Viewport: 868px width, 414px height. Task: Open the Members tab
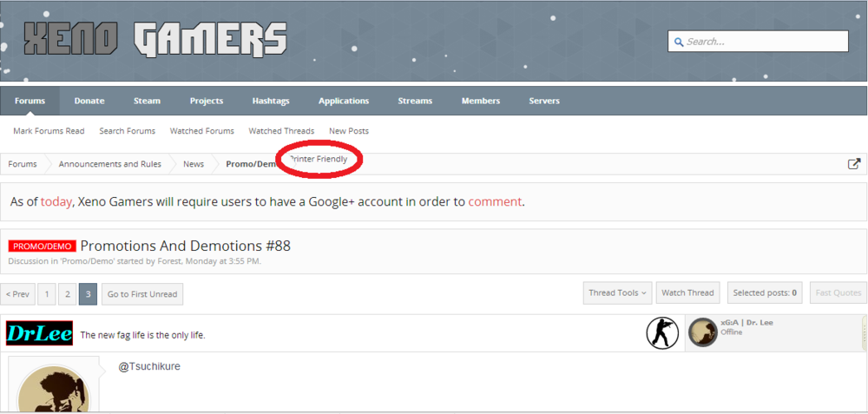pos(481,101)
